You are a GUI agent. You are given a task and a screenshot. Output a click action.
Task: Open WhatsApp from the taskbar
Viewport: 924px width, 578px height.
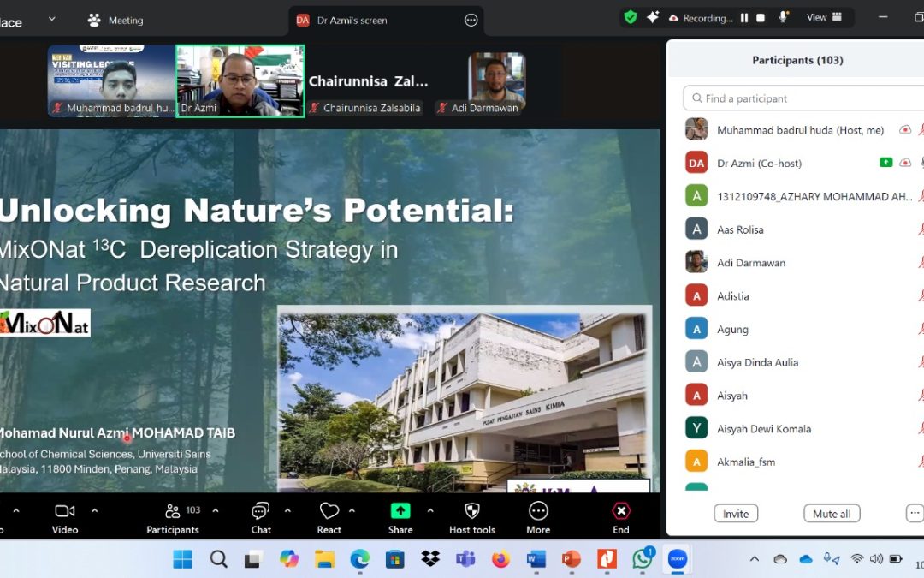click(643, 559)
